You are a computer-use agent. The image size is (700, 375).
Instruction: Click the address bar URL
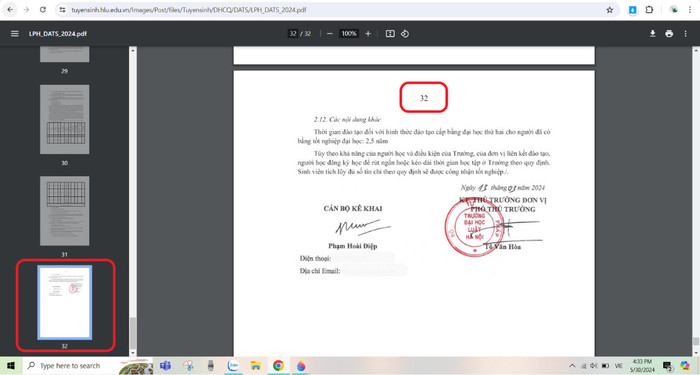(189, 10)
